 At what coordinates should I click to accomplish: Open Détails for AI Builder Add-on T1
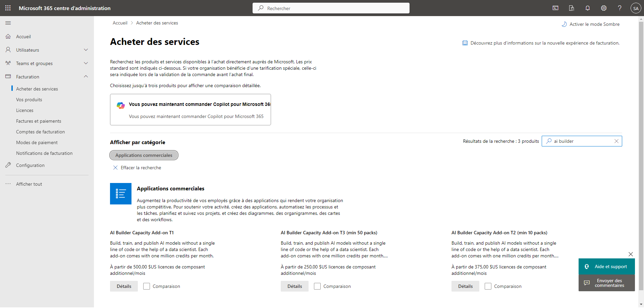click(x=124, y=286)
